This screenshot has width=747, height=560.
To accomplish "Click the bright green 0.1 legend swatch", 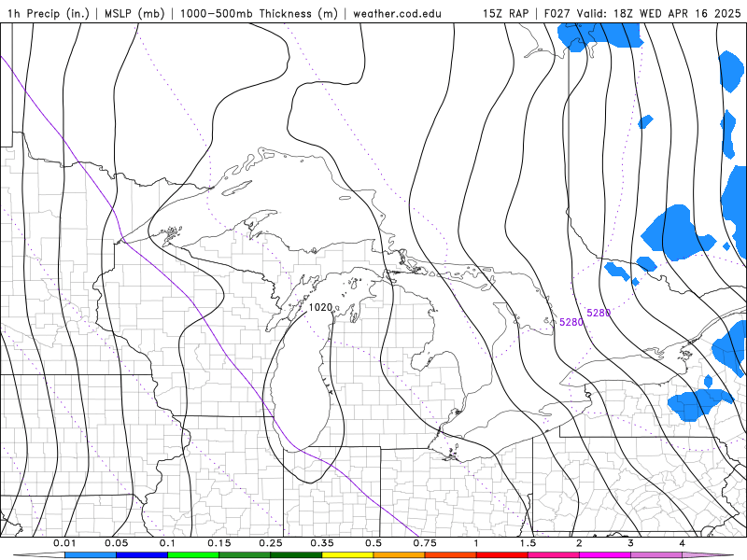I will (193, 555).
